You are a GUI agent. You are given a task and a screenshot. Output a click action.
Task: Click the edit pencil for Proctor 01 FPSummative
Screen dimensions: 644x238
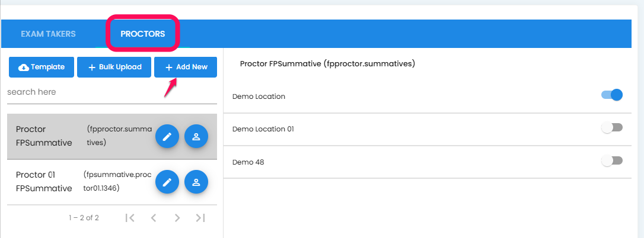[x=167, y=182]
